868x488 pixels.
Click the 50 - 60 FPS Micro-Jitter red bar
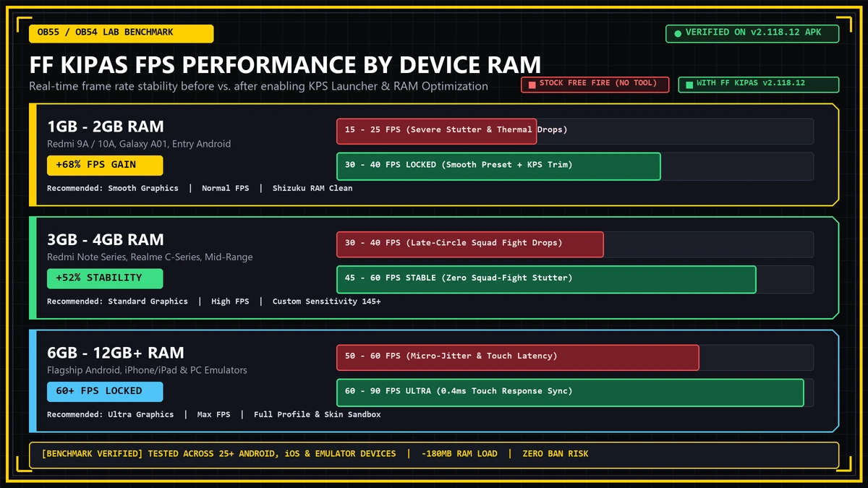pos(518,357)
